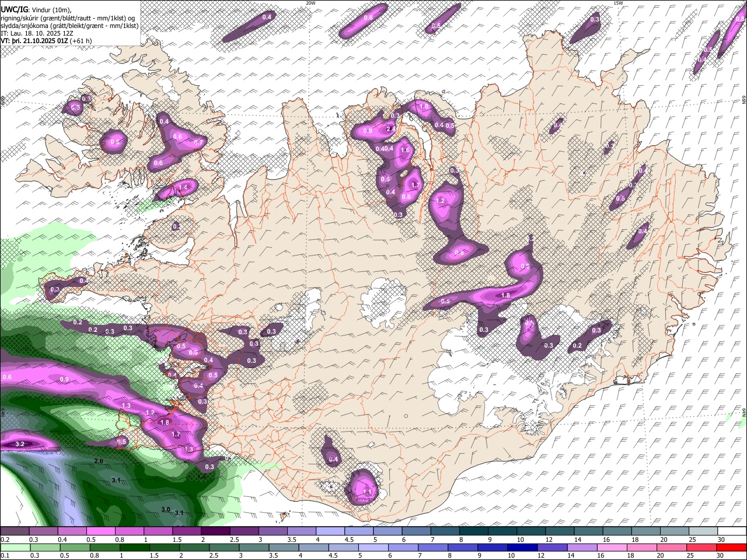This screenshot has height=560, width=747.
Task: Click the 'UWC/IG' title text
Action: (x=14, y=9)
